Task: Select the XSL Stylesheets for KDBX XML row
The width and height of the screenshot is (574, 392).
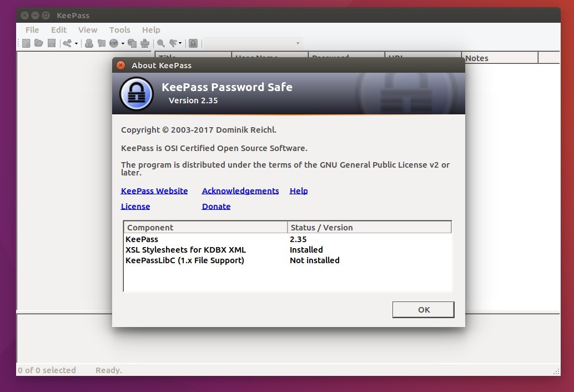Action: pos(288,250)
